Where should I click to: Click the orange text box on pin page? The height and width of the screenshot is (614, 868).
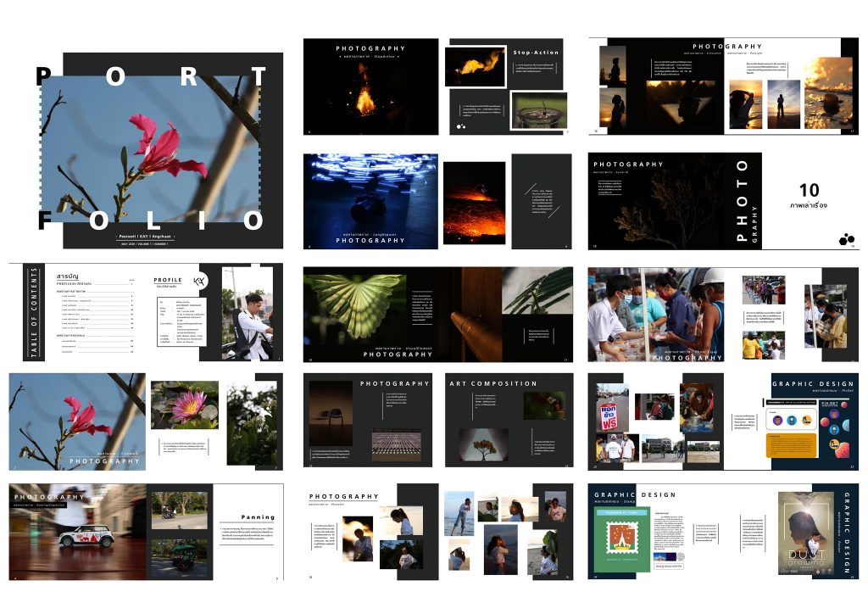pyautogui.click(x=793, y=446)
